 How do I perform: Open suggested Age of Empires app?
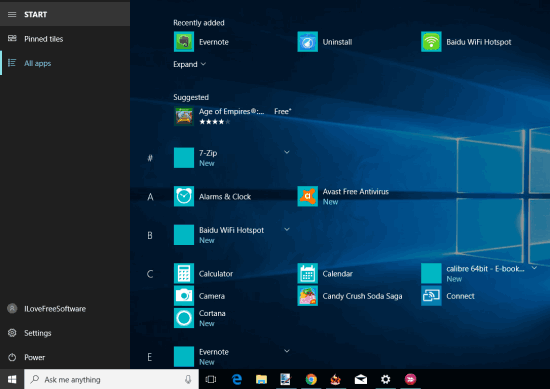coord(233,116)
